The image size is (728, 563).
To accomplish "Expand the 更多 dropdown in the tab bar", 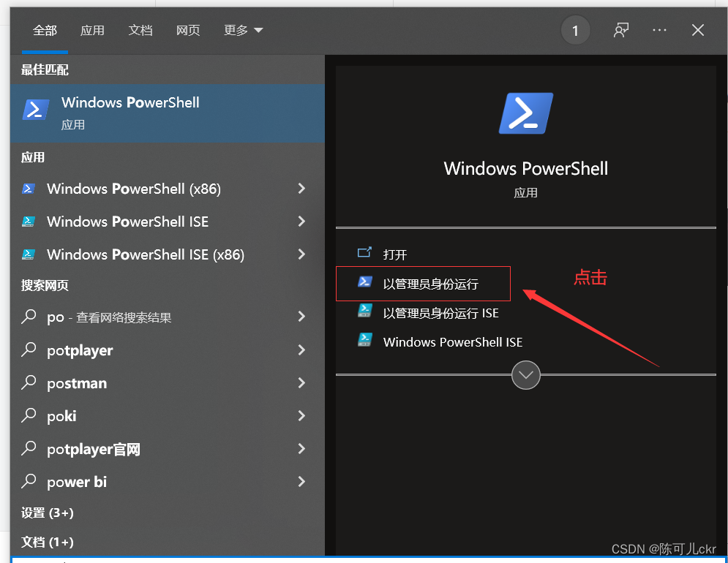I will [x=243, y=30].
